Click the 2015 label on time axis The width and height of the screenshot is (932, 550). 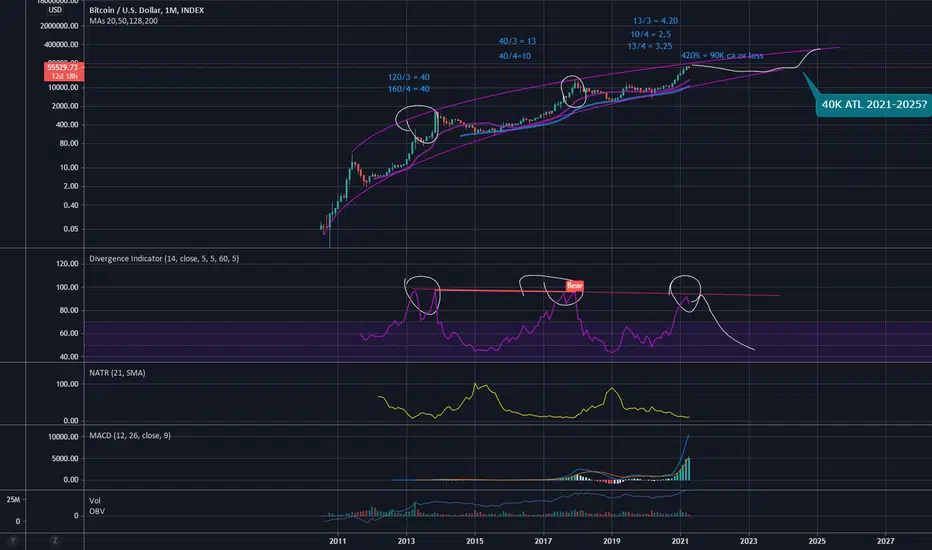(474, 541)
